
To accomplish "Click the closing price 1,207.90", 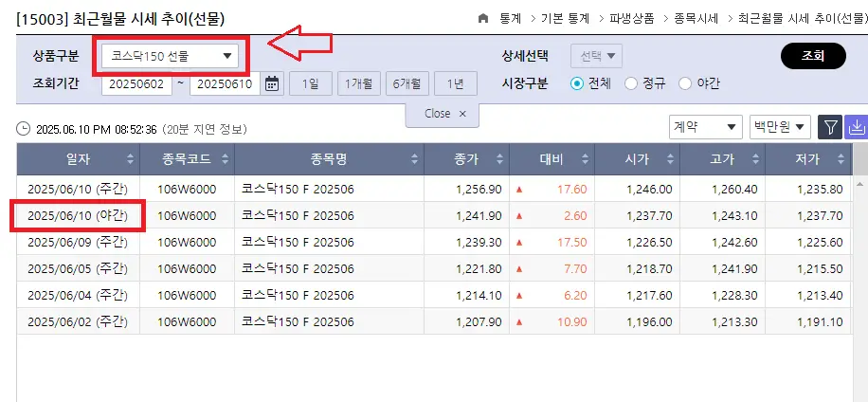I will (x=479, y=321).
